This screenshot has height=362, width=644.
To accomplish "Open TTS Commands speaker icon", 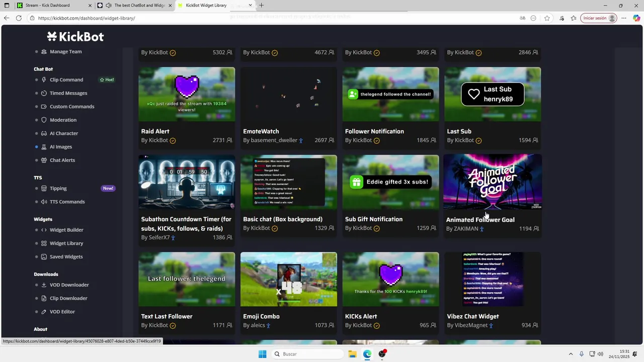I will [x=44, y=202].
